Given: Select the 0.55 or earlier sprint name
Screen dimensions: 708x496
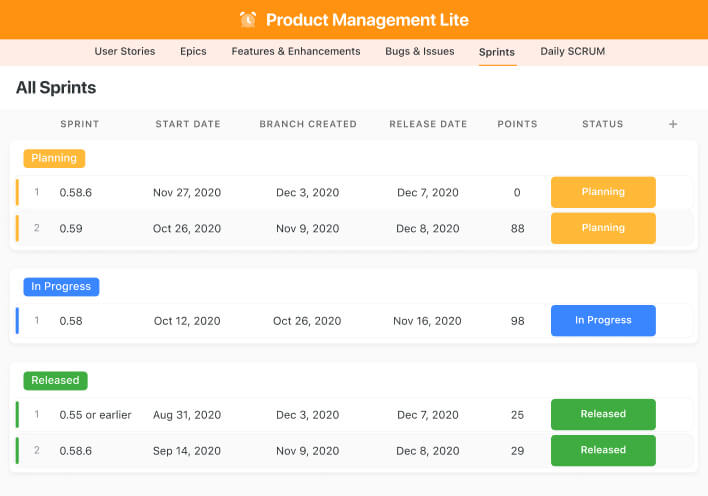Looking at the screenshot, I should pos(95,414).
